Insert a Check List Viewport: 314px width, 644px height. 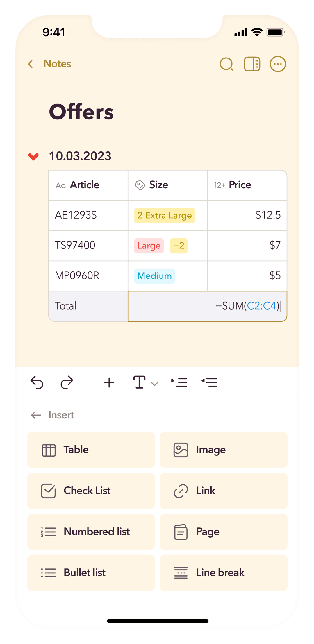(x=91, y=491)
